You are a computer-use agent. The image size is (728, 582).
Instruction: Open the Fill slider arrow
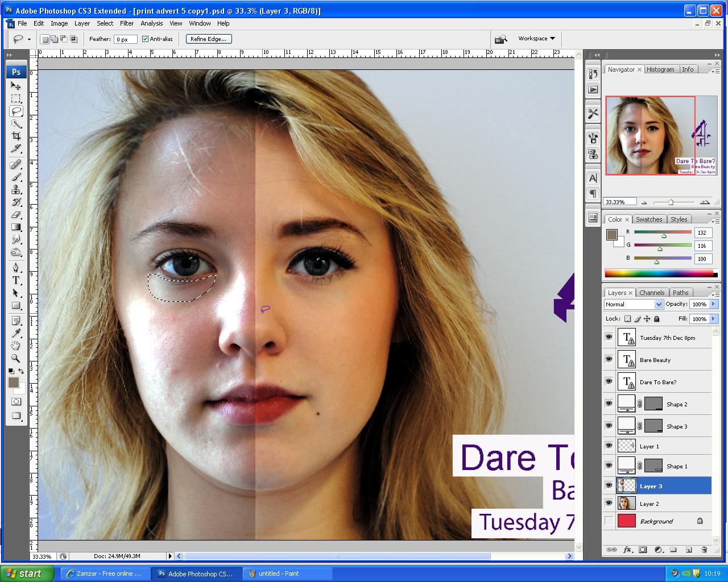[713, 319]
